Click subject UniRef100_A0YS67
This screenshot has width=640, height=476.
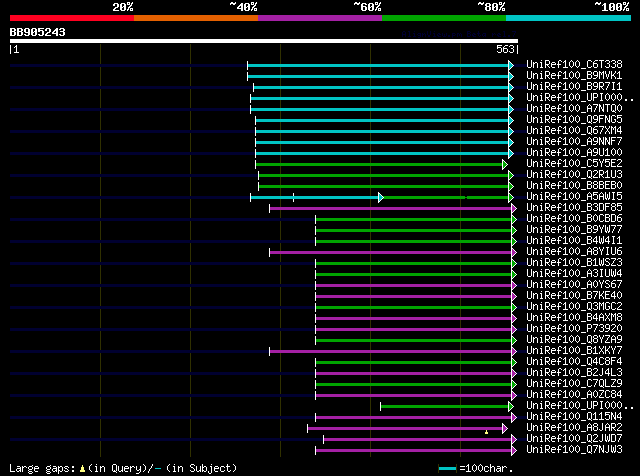574,285
